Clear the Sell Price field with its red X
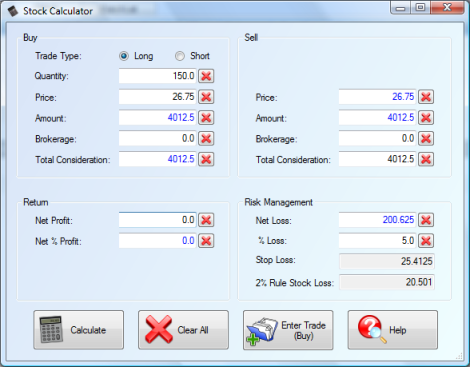The height and width of the screenshot is (367, 470). (x=426, y=97)
